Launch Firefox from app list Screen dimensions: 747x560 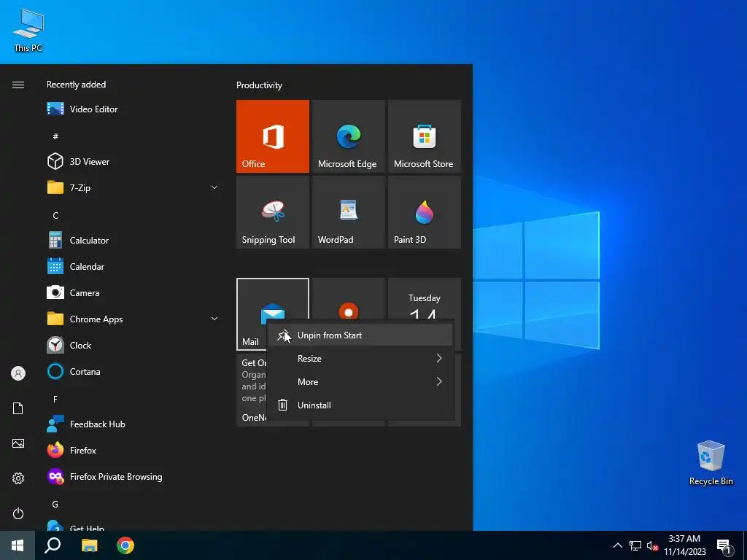(x=133, y=450)
